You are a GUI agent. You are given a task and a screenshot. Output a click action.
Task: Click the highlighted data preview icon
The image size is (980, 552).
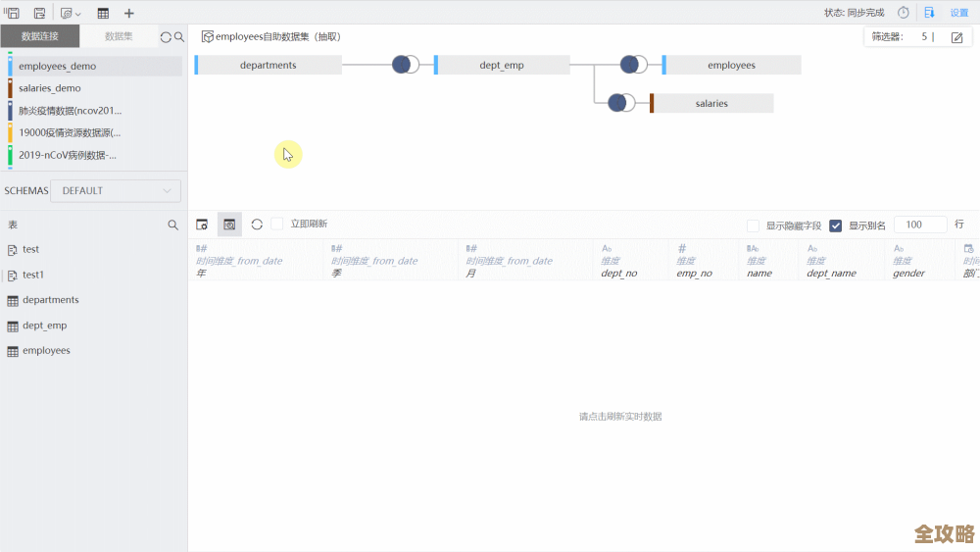pos(229,225)
